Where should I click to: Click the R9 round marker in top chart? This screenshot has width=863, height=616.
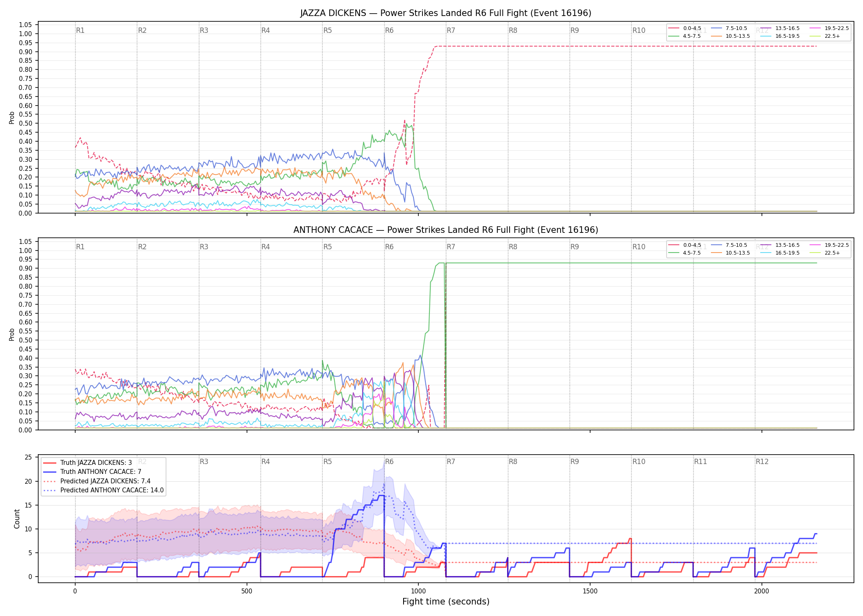[x=575, y=30]
